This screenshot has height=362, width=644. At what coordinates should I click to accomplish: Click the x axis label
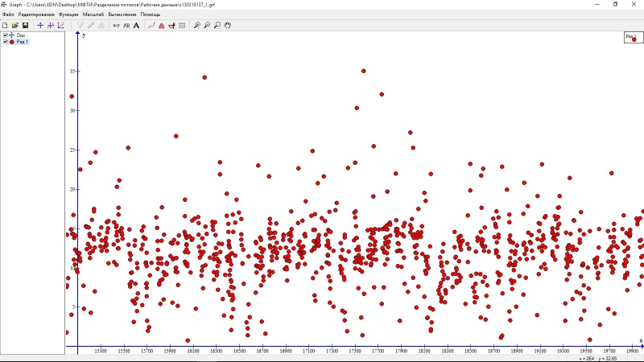641,340
